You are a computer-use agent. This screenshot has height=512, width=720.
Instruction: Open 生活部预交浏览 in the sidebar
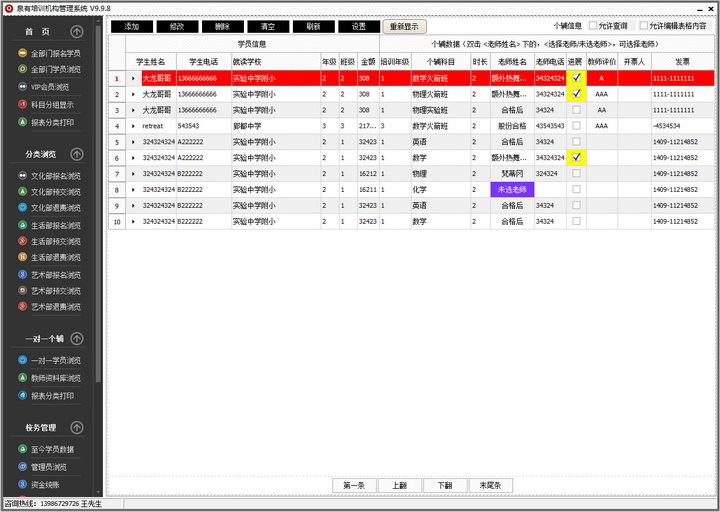click(50, 241)
